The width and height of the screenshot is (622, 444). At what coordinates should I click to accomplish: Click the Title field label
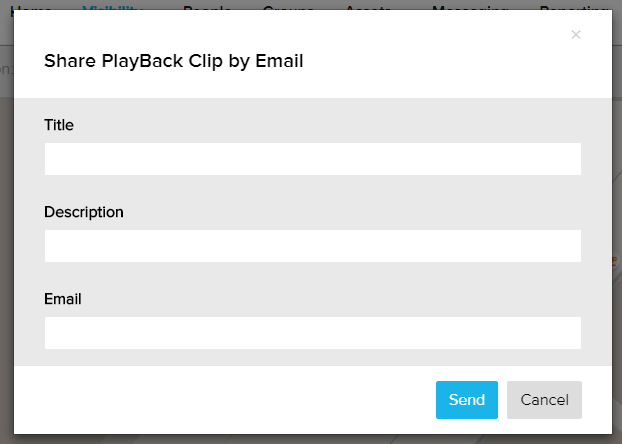tap(59, 125)
